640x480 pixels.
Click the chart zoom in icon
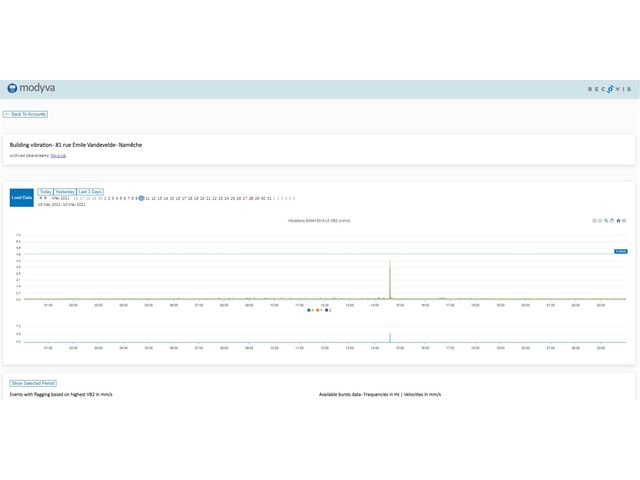[x=594, y=221]
